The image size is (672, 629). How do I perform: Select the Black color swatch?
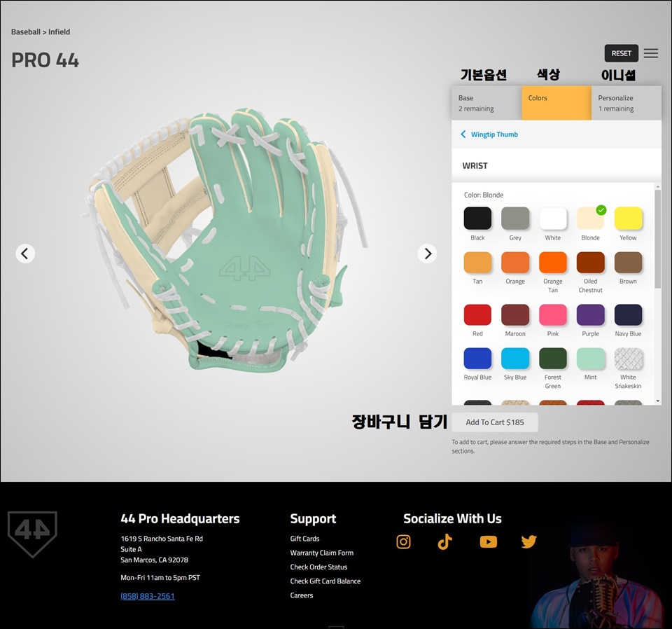click(x=477, y=219)
